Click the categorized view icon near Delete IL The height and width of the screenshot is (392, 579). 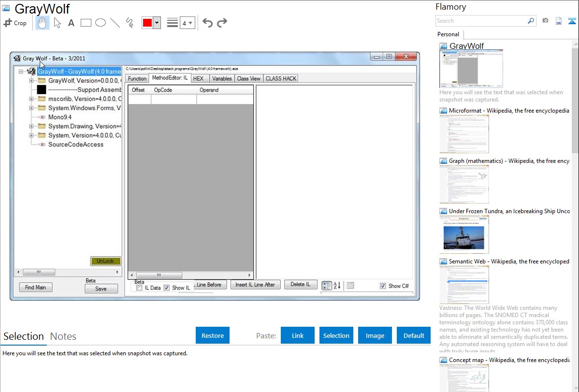(327, 285)
